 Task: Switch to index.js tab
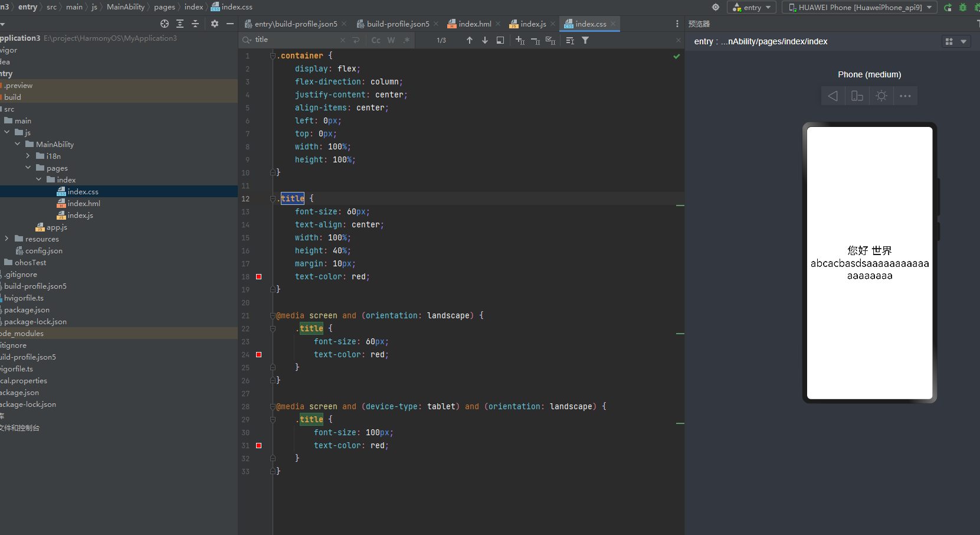(x=533, y=24)
